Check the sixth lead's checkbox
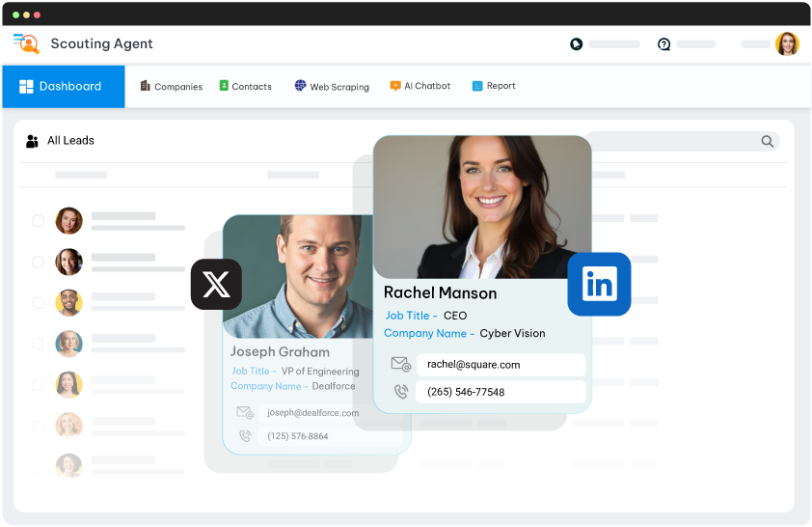812x527 pixels. (39, 426)
